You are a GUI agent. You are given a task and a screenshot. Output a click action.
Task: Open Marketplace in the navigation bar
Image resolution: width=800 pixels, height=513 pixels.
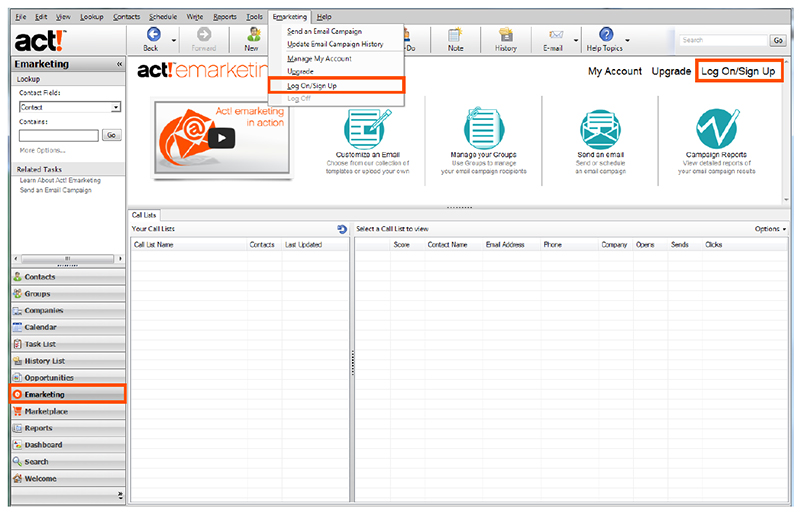point(68,411)
